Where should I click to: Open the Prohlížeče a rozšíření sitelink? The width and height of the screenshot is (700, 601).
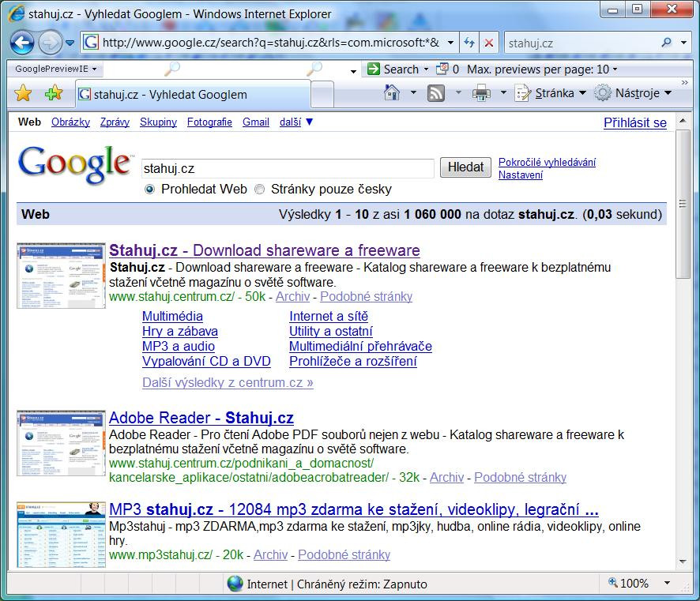click(352, 362)
